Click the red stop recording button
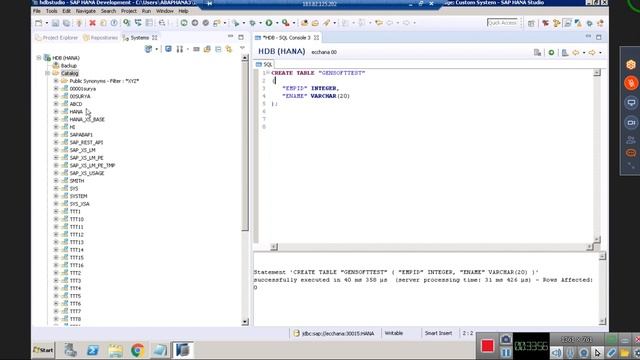640x360 pixels. click(x=487, y=346)
